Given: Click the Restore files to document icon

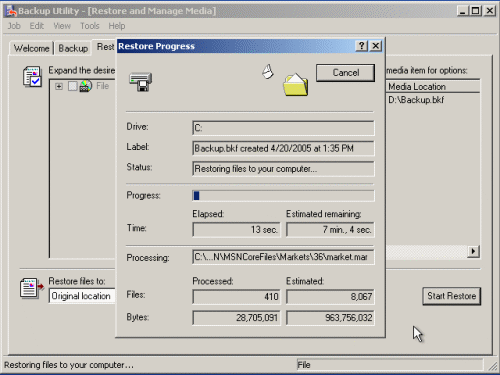Looking at the screenshot, I should [31, 288].
